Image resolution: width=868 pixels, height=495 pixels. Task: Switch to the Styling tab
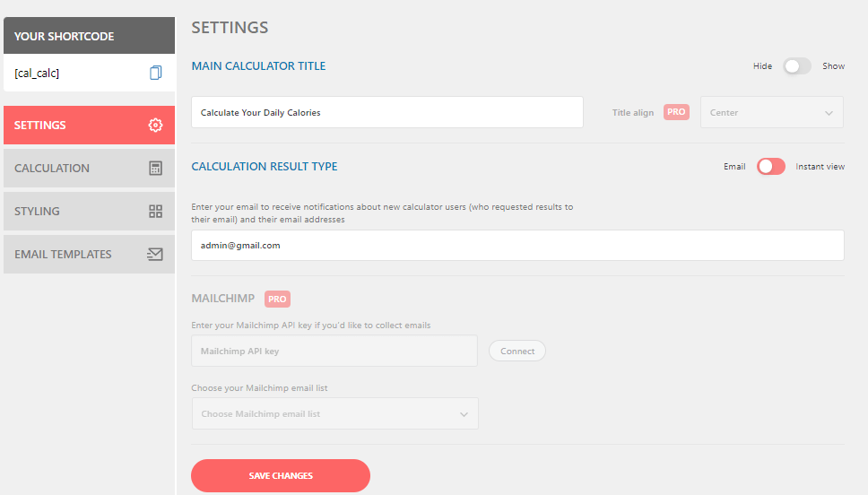(89, 211)
